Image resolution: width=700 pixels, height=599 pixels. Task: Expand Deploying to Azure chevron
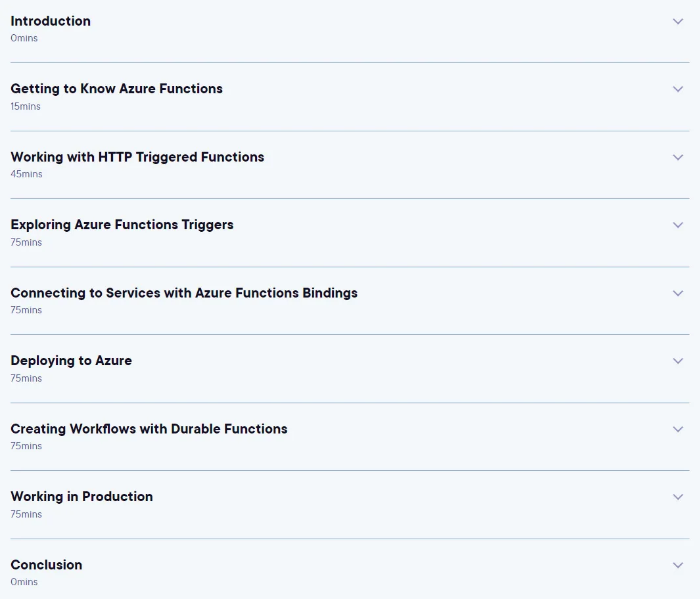(x=678, y=361)
